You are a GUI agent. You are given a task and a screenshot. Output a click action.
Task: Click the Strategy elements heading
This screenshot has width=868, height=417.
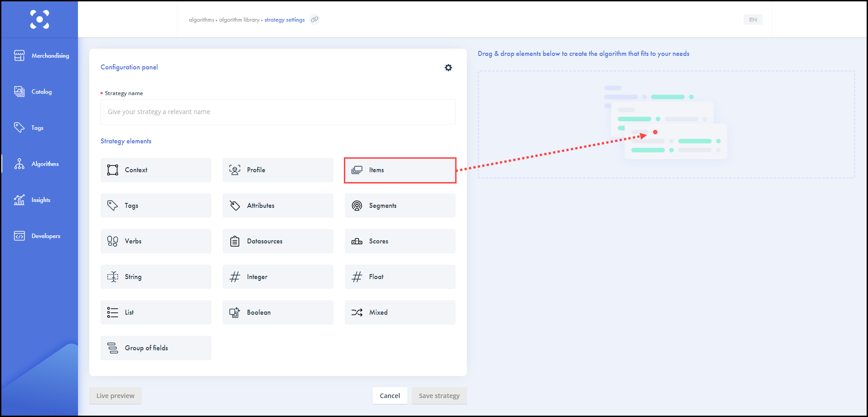click(126, 141)
